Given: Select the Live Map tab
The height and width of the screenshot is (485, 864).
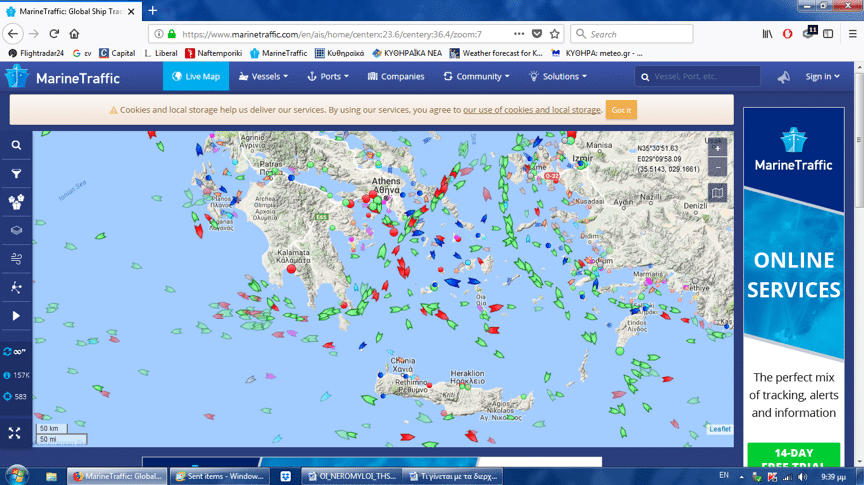Looking at the screenshot, I should pyautogui.click(x=196, y=76).
